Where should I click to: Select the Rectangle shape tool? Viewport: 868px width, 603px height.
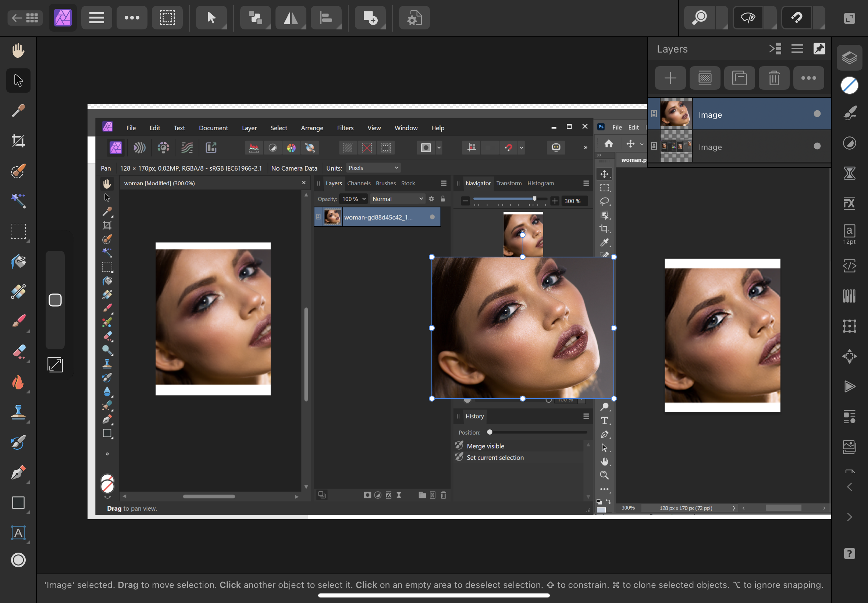click(18, 503)
